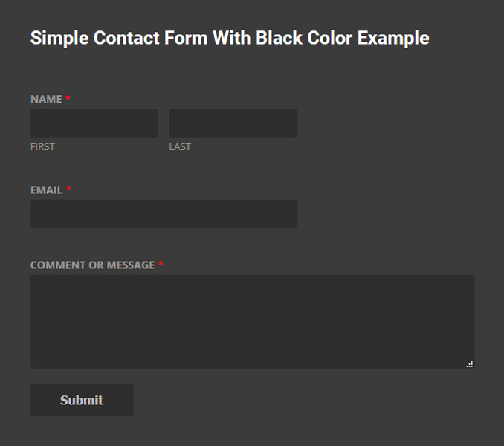Image resolution: width=504 pixels, height=446 pixels.
Task: Click the word "MESSAGE" in the comment label
Action: pyautogui.click(x=130, y=265)
